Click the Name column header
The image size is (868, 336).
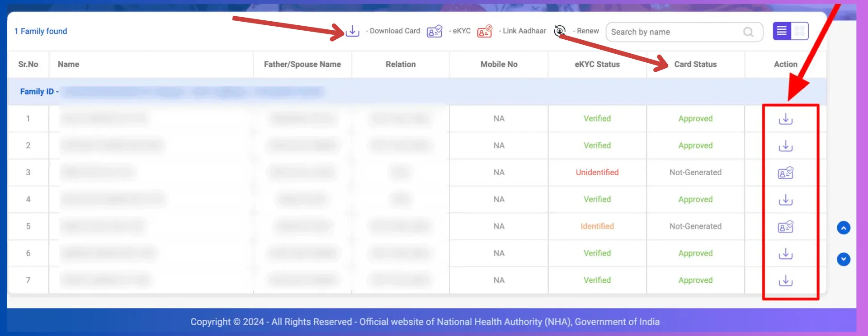click(68, 64)
